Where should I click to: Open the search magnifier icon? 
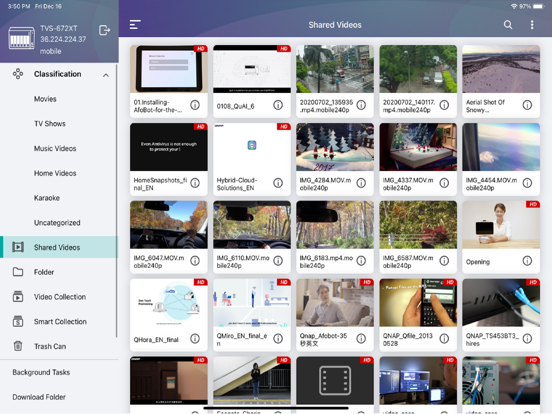[508, 25]
